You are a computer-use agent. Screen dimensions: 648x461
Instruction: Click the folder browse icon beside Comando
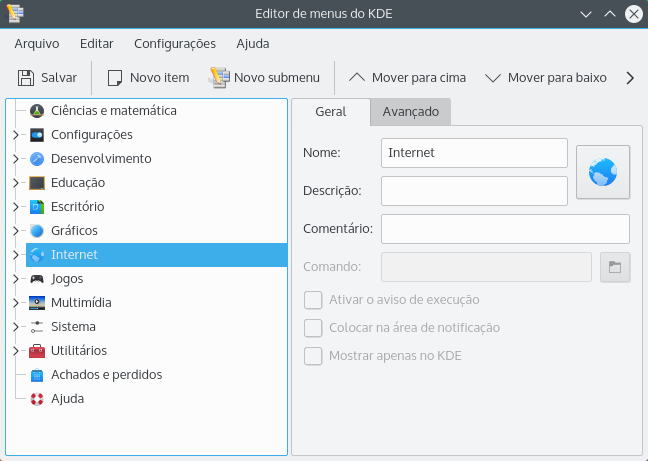615,267
